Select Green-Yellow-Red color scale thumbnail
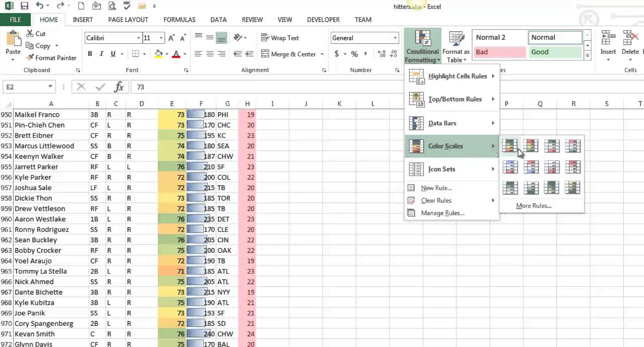The image size is (644, 347). coord(510,146)
